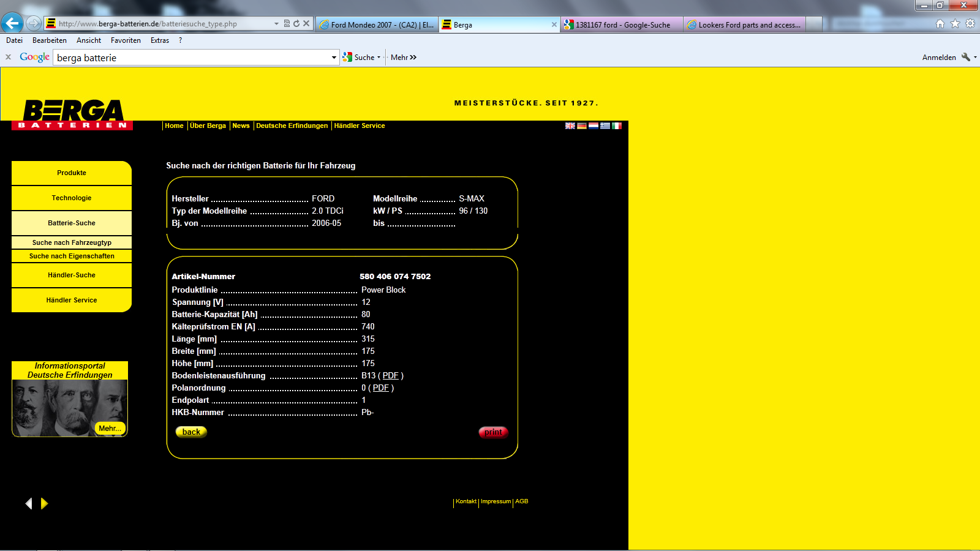Open the browser gear tools icon

coord(970,24)
